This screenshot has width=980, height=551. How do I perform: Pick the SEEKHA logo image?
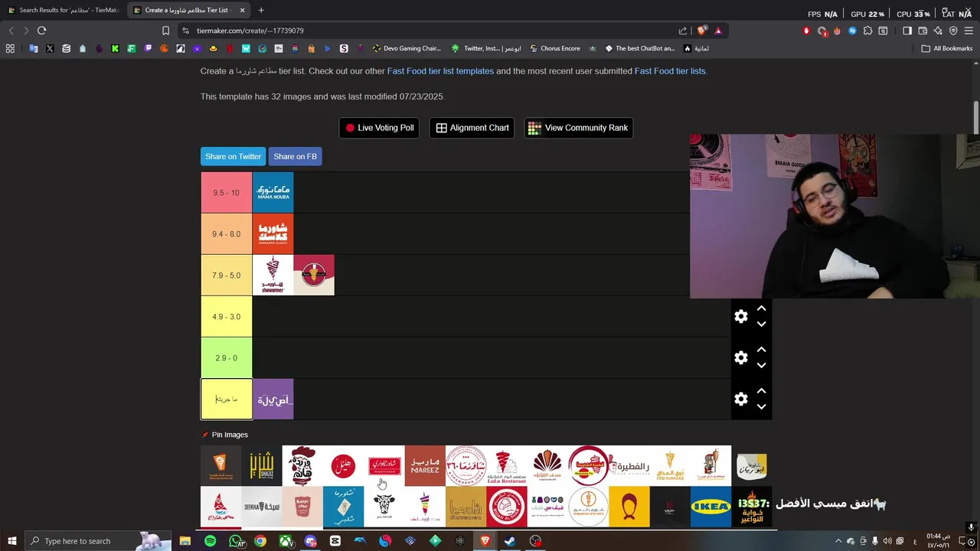[262, 507]
